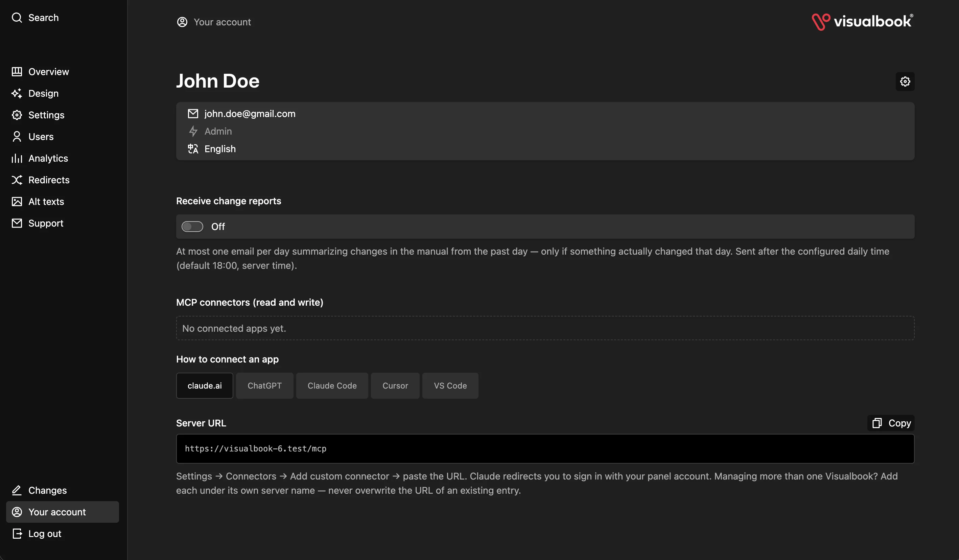Click the john.doe@gmail.com email text
Screen dimensions: 959x560
tap(250, 113)
